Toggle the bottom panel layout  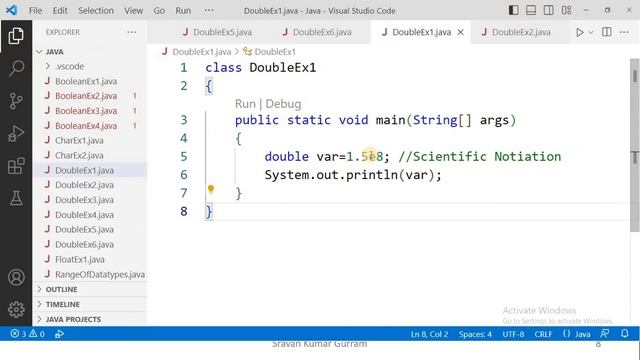tap(531, 10)
